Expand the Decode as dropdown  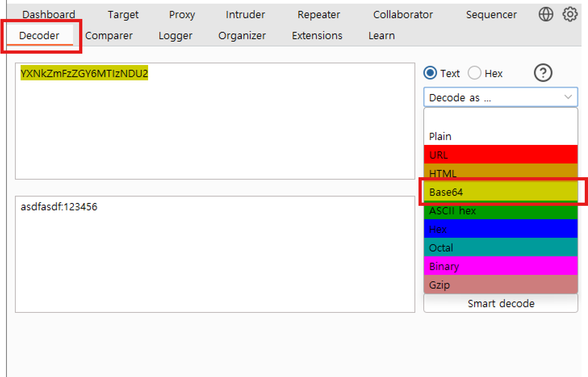pyautogui.click(x=500, y=97)
